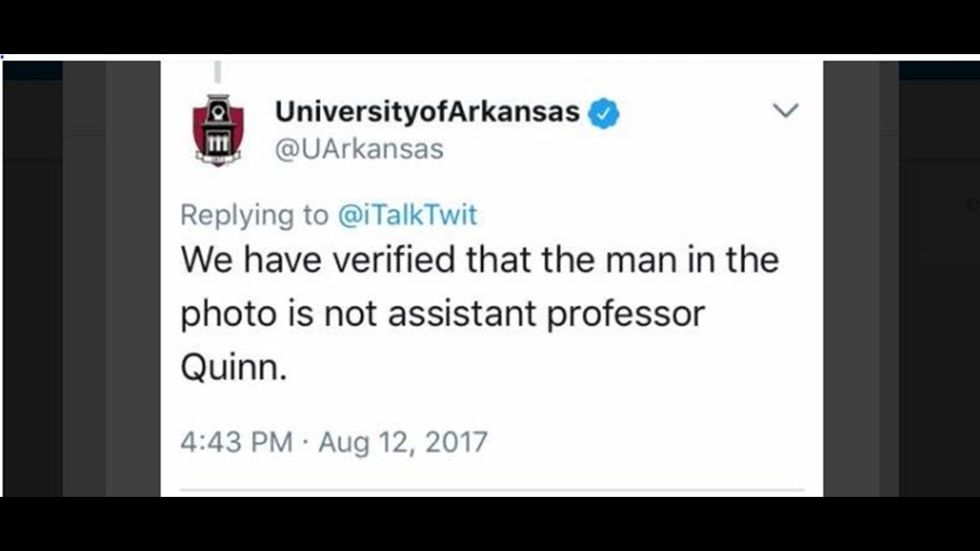Click the blue verified checkmark badge
This screenshot has width=980, height=551.
pyautogui.click(x=603, y=113)
